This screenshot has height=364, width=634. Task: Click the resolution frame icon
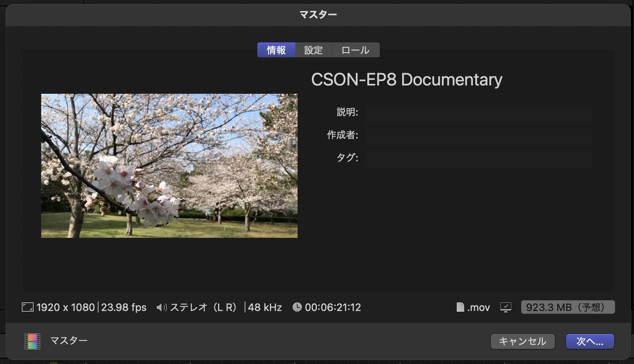27,307
